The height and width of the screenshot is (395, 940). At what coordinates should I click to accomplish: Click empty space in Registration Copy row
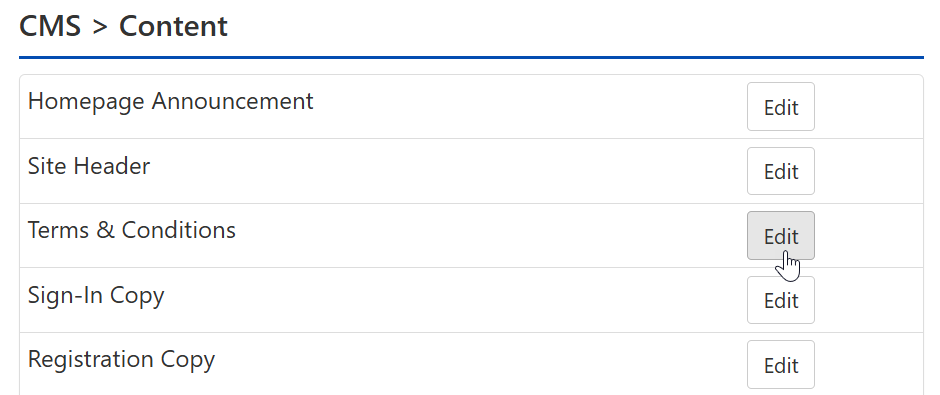tap(480, 364)
